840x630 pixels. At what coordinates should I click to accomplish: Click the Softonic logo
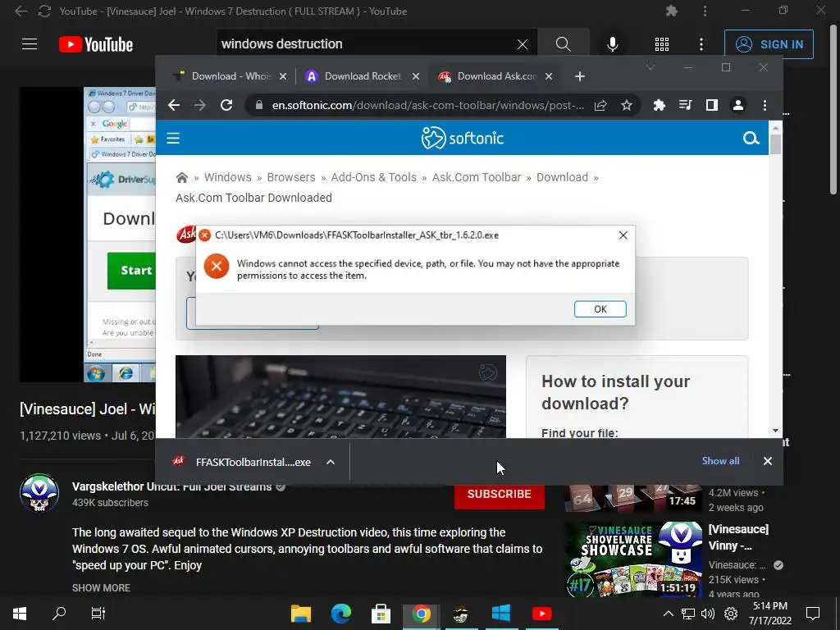(x=463, y=138)
